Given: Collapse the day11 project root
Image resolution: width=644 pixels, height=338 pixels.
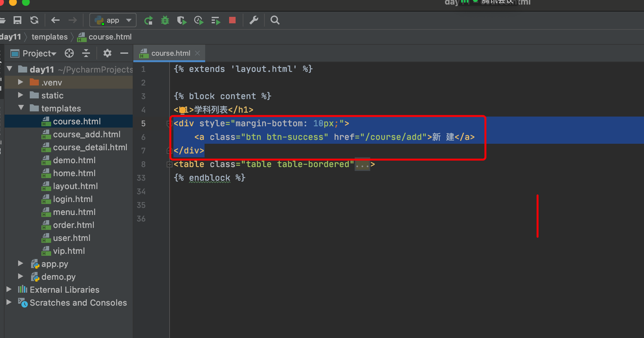Looking at the screenshot, I should coord(10,69).
